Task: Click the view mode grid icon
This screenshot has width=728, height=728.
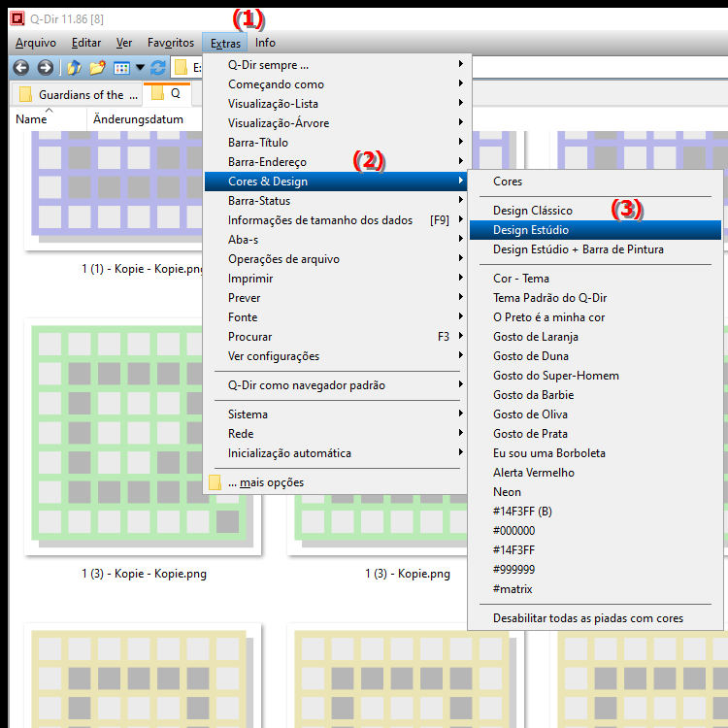Action: pyautogui.click(x=121, y=68)
